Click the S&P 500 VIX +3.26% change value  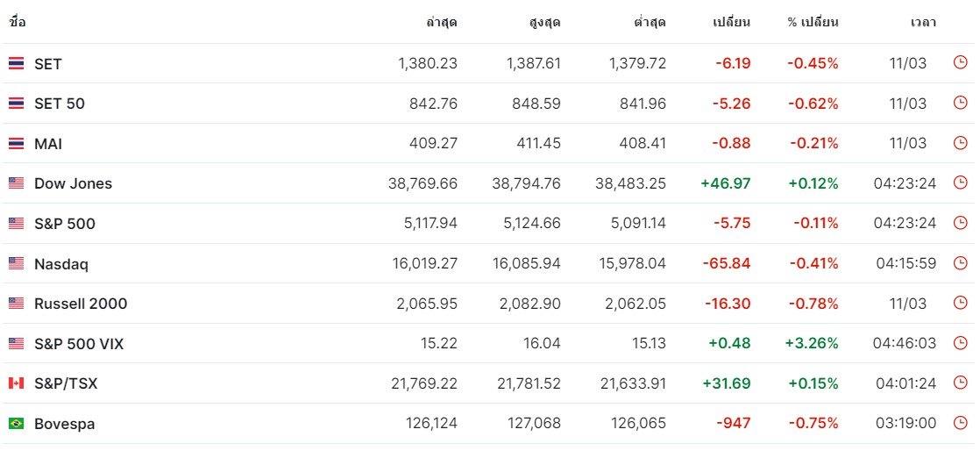tap(812, 343)
